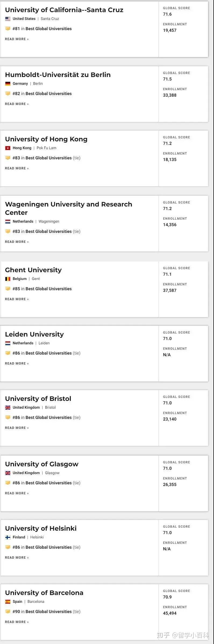Open the University of Helsinki heading

(x=41, y=528)
